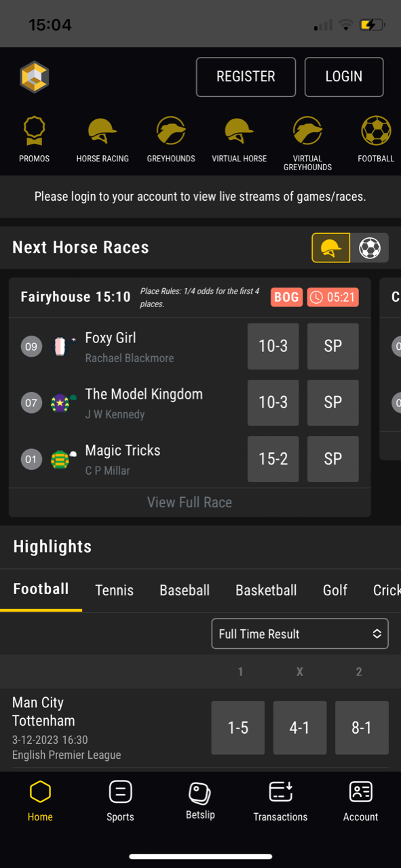Open the Horse Racing helmet icon
401x868 pixels.
pos(102,130)
